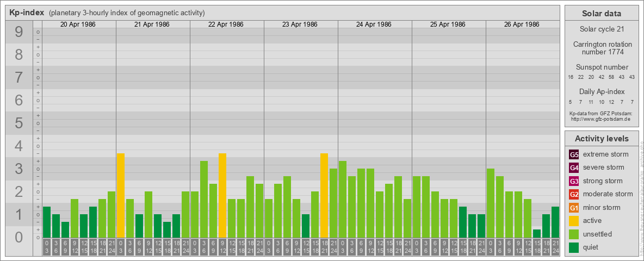644x261 pixels.
Task: Click the Kp scale number 3
Action: click(18, 169)
